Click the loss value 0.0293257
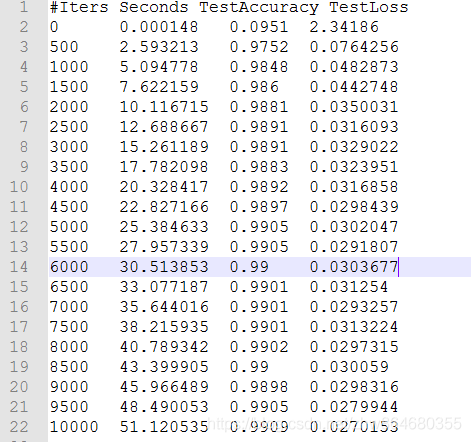This screenshot has height=442, width=471. point(354,307)
